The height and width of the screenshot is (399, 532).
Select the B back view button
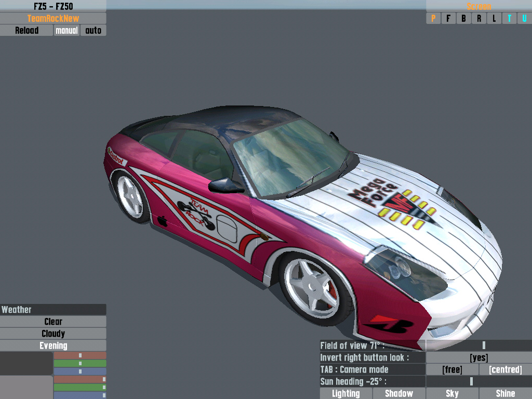(463, 18)
